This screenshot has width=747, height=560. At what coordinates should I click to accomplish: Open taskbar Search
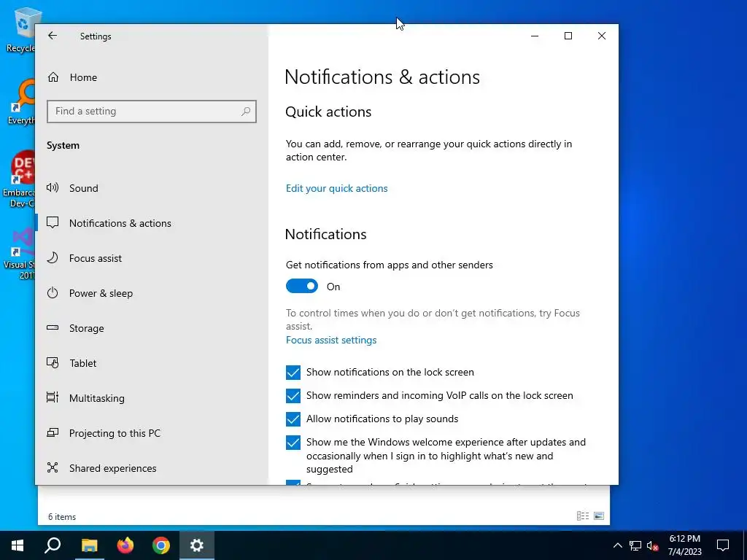pos(53,545)
